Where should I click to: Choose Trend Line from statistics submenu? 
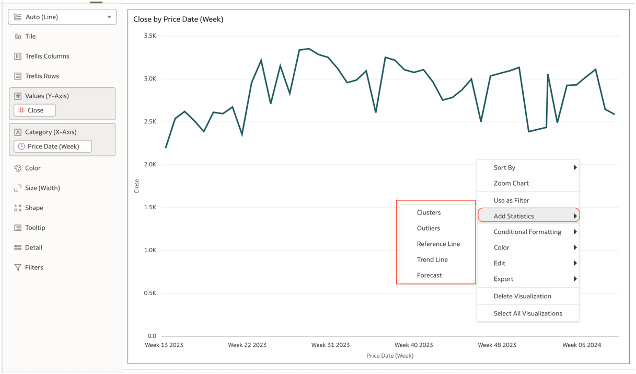(432, 260)
